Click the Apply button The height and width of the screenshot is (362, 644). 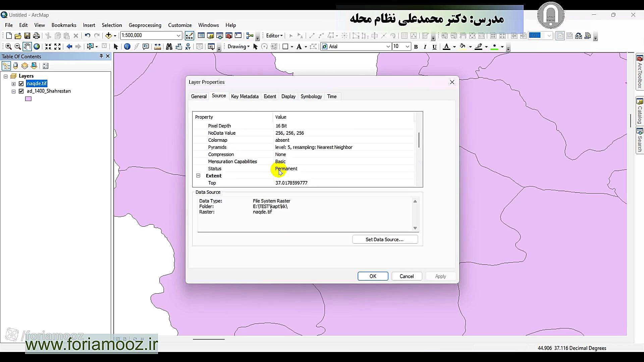click(x=440, y=276)
